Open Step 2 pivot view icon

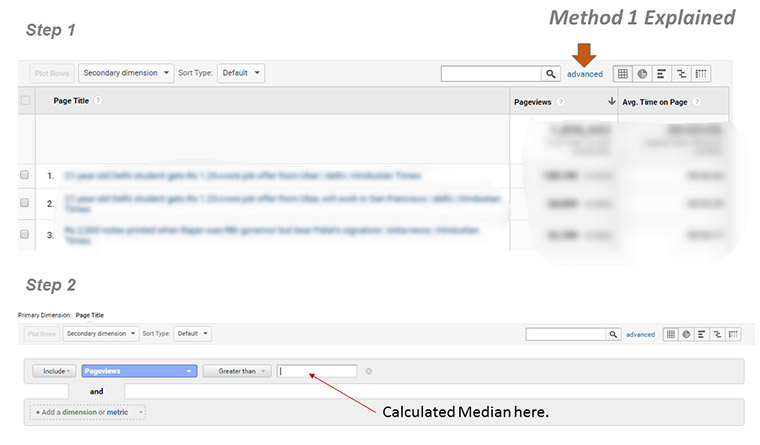point(733,334)
